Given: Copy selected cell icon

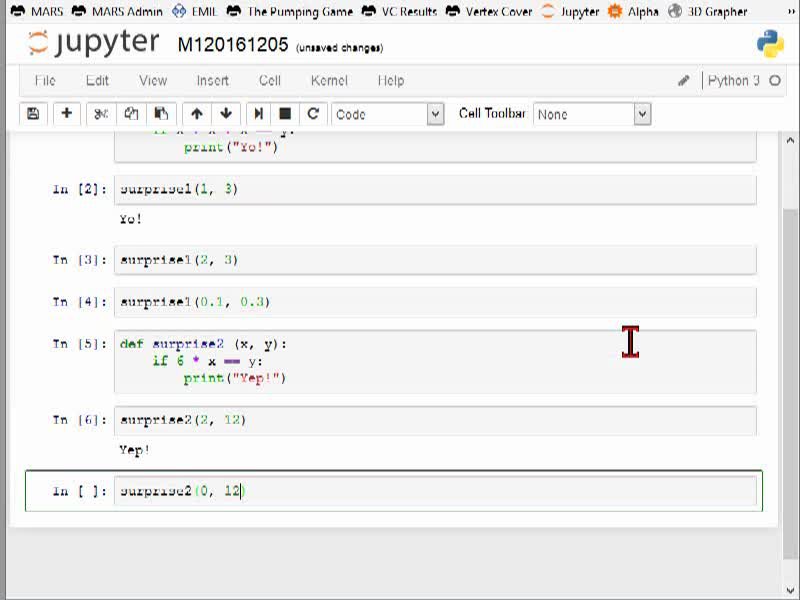Looking at the screenshot, I should (x=131, y=114).
